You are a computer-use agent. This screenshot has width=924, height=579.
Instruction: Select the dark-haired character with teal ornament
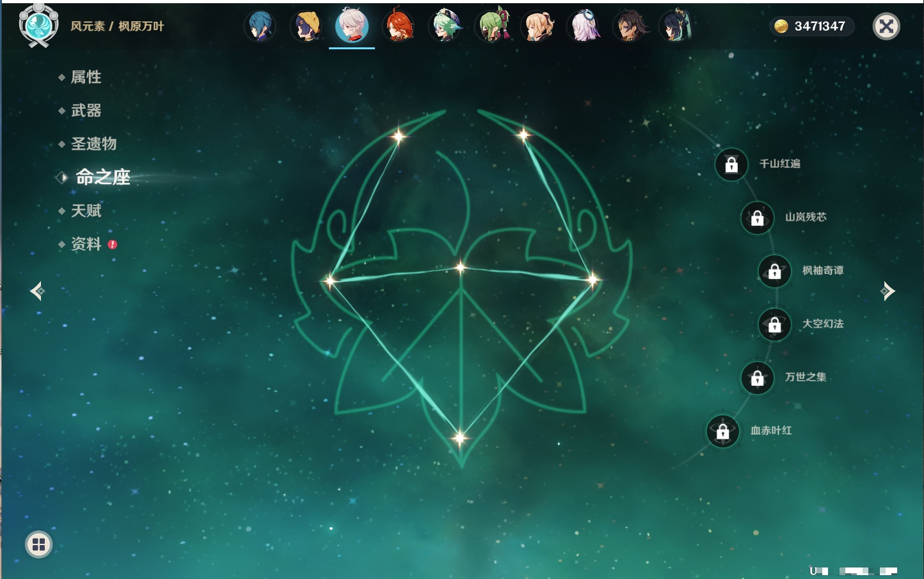click(x=676, y=27)
